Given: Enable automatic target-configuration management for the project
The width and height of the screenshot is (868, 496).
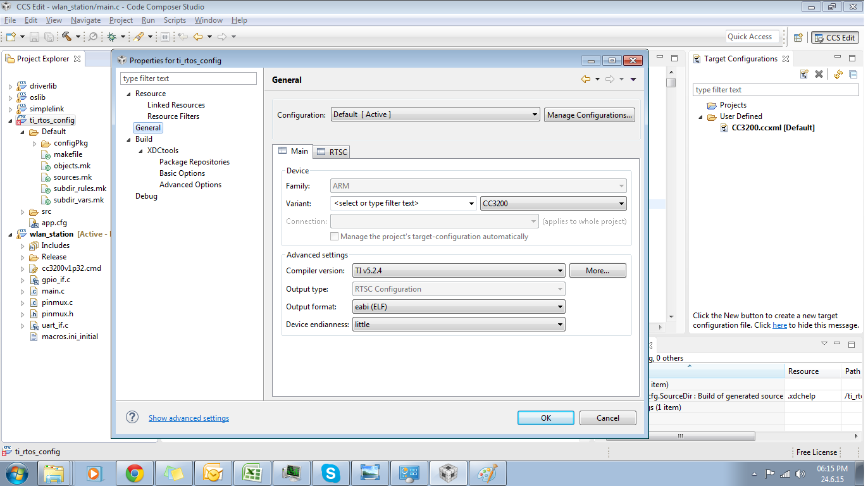Looking at the screenshot, I should coord(334,237).
